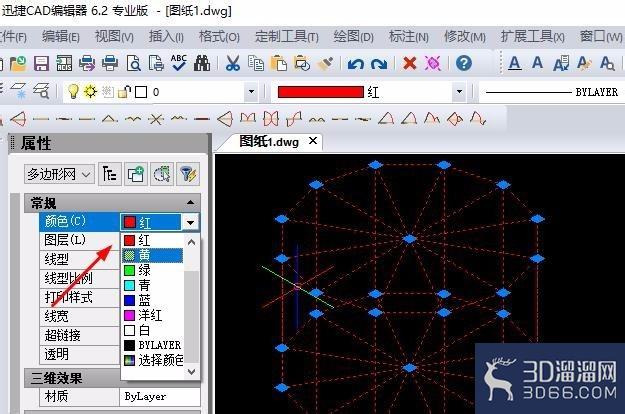This screenshot has height=414, width=625.
Task: Click the scissors Cut icon
Action: coord(233,63)
